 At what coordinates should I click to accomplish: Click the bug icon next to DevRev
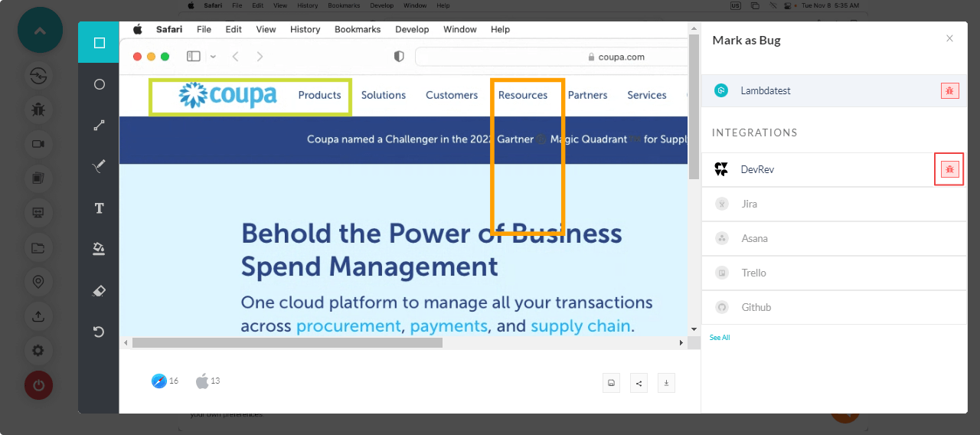point(949,169)
